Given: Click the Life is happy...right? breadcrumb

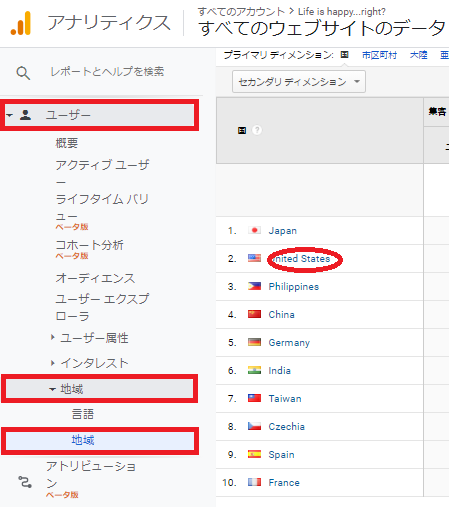Looking at the screenshot, I should (342, 12).
